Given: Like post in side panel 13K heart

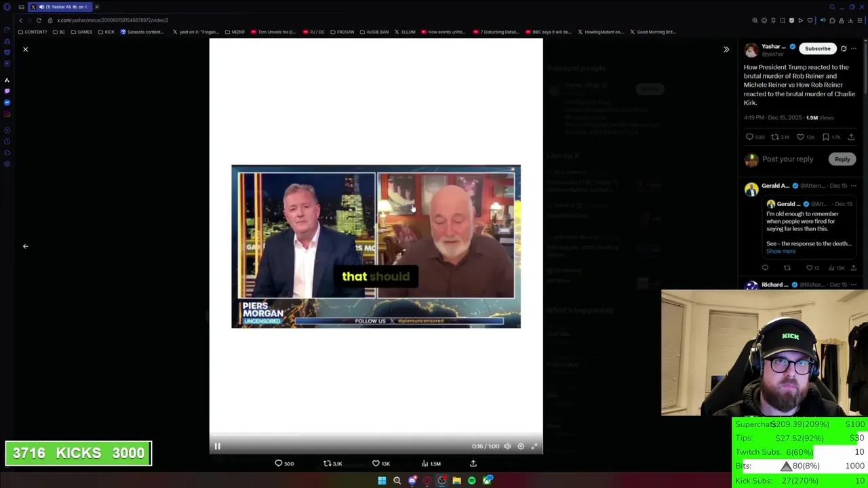Looking at the screenshot, I should click(x=806, y=137).
